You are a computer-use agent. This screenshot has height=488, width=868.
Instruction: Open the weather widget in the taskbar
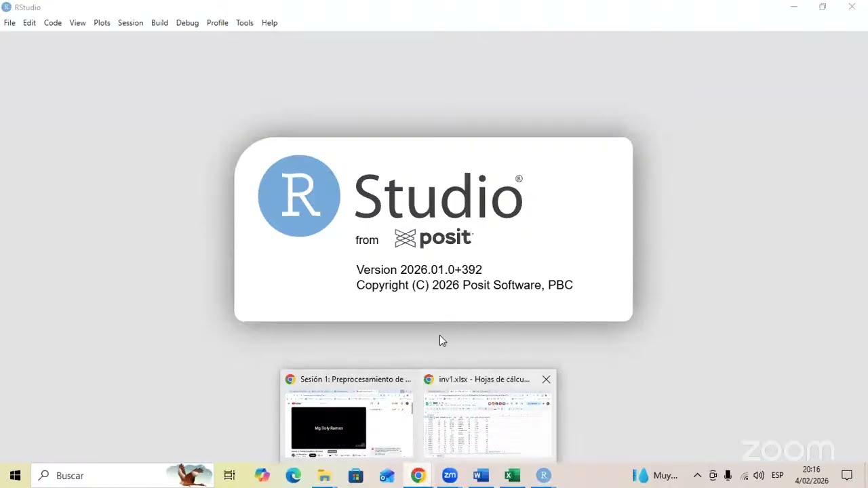pos(655,475)
